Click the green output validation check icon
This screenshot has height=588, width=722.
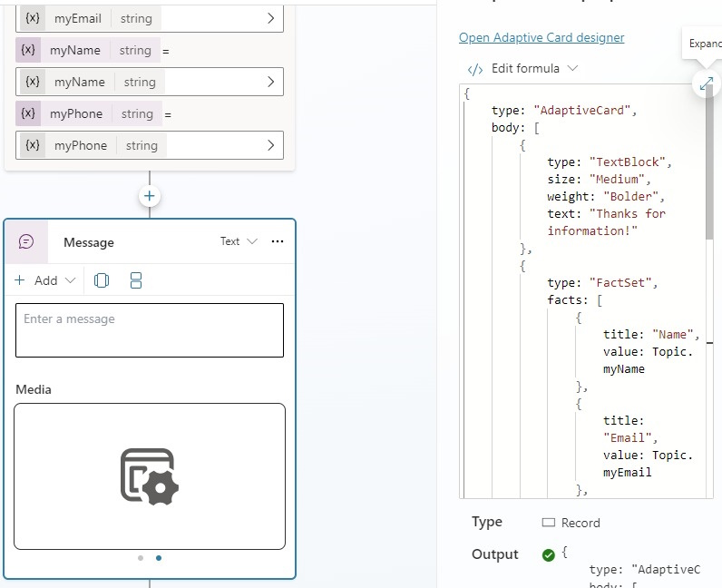pos(548,554)
